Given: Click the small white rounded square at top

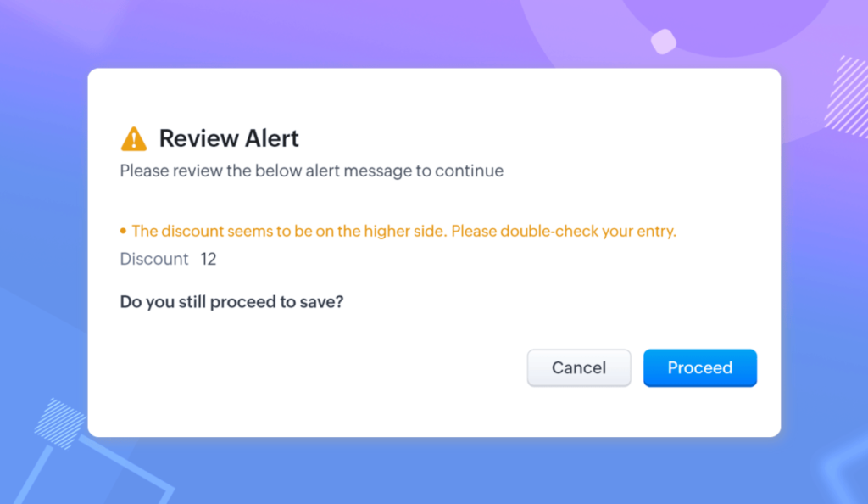Looking at the screenshot, I should [x=662, y=40].
